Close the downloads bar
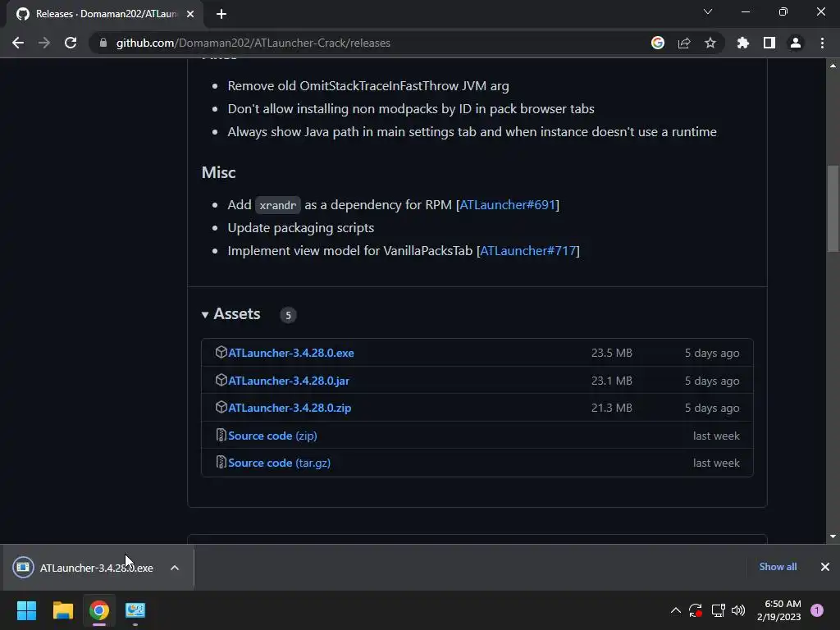The image size is (840, 630). [x=825, y=567]
